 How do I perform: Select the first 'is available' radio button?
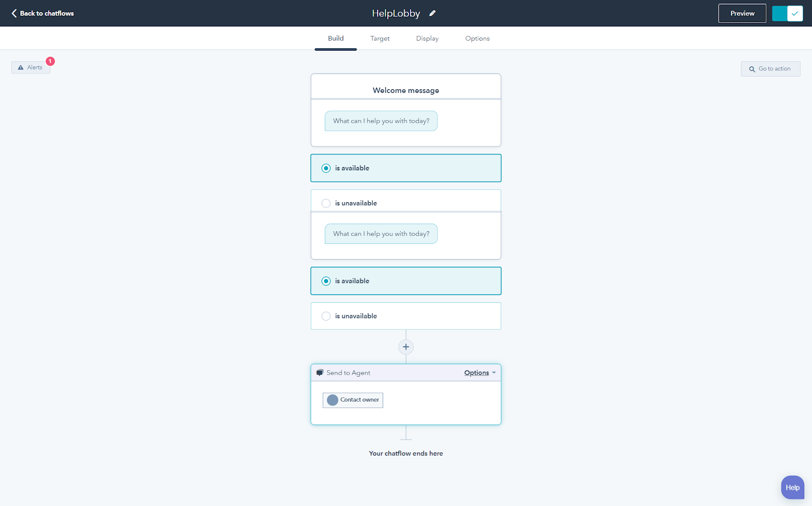[x=326, y=168]
